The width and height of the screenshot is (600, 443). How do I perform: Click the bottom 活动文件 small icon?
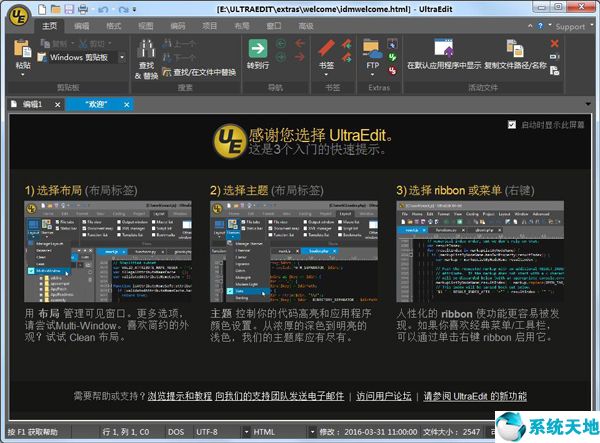click(x=554, y=70)
